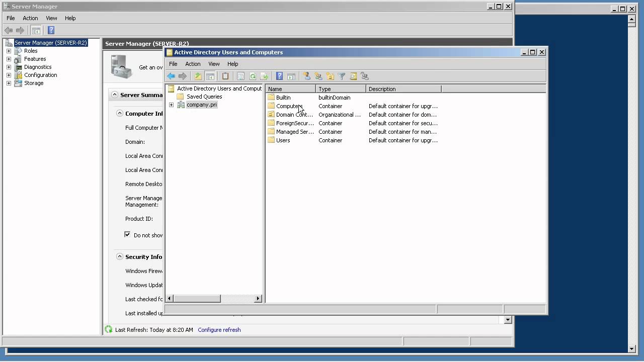Image resolution: width=644 pixels, height=362 pixels.
Task: Sort list by Type column header
Action: pyautogui.click(x=341, y=89)
